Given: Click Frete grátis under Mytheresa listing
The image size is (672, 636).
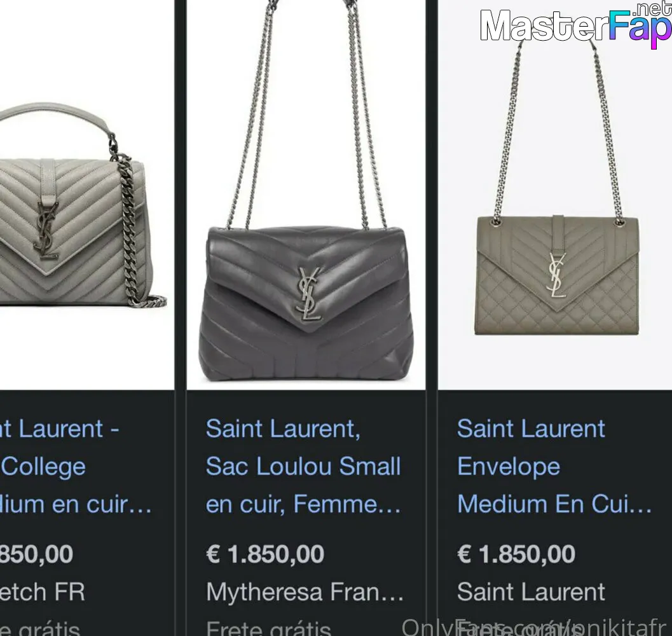Looking at the screenshot, I should [269, 628].
